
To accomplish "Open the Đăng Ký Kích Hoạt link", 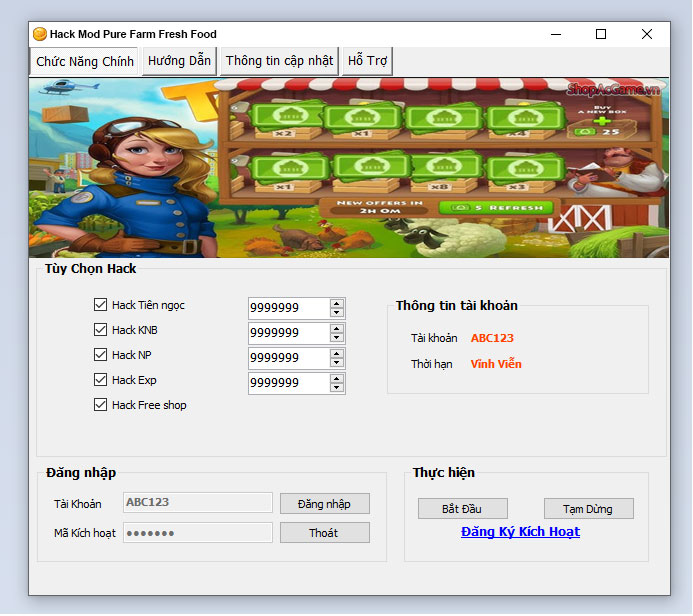I will point(520,532).
